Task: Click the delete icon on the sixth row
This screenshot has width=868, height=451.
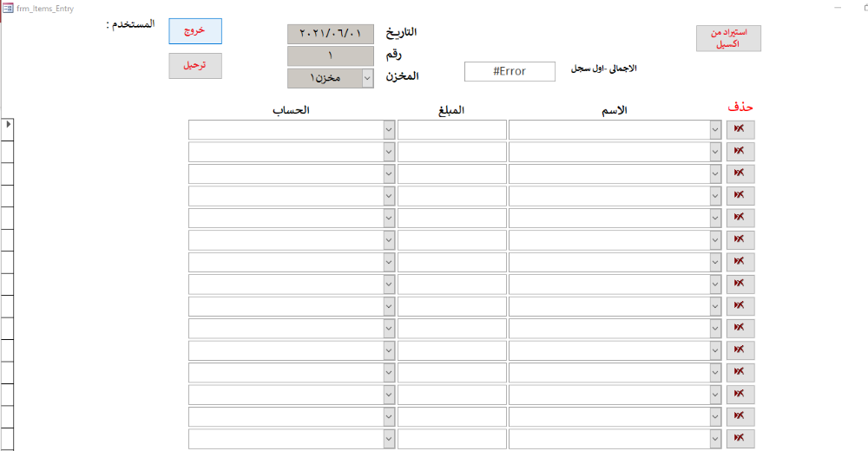Action: coord(740,240)
